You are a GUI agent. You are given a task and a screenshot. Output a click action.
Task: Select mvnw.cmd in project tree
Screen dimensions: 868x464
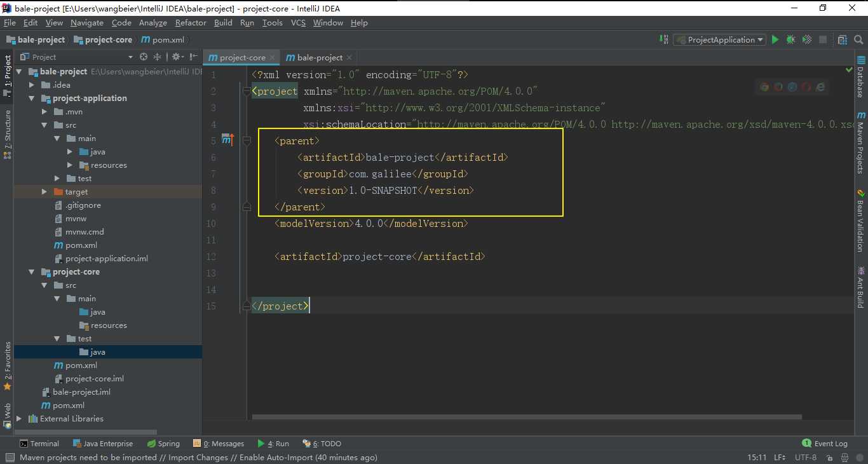coord(85,232)
